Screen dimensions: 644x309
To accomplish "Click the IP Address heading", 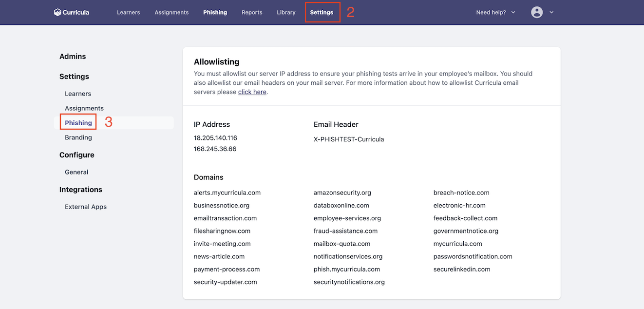I will click(212, 124).
